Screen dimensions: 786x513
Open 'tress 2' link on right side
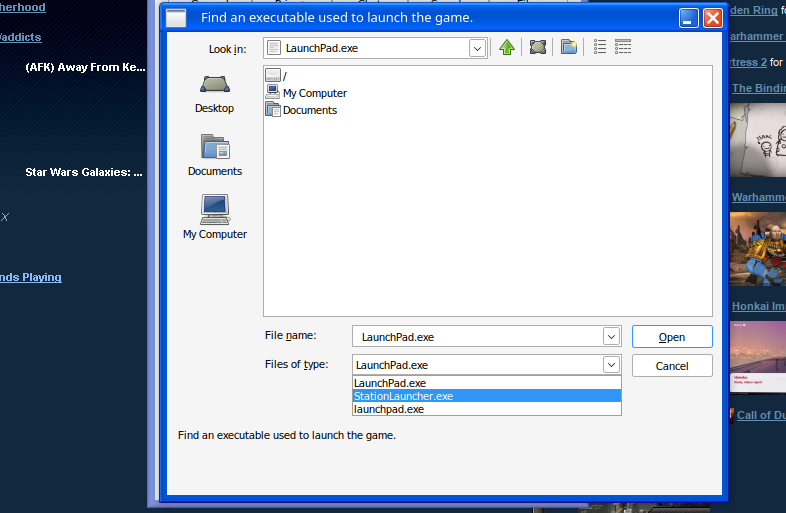click(x=749, y=62)
